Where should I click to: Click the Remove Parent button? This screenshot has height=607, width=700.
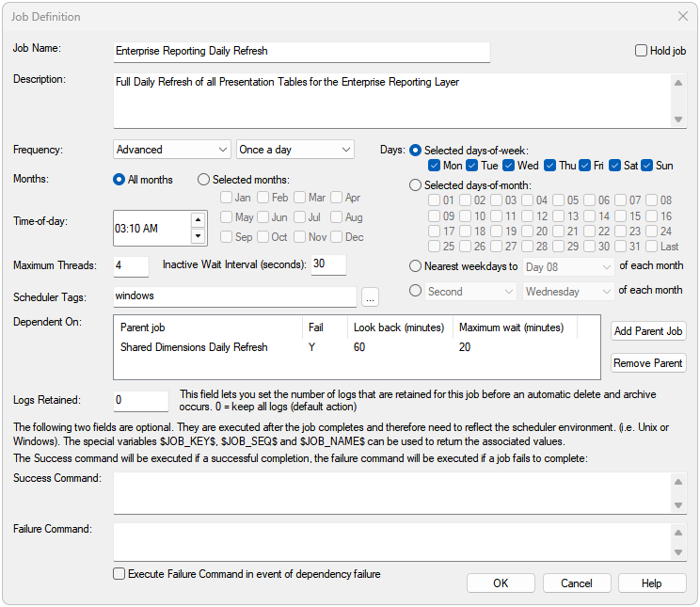click(648, 363)
